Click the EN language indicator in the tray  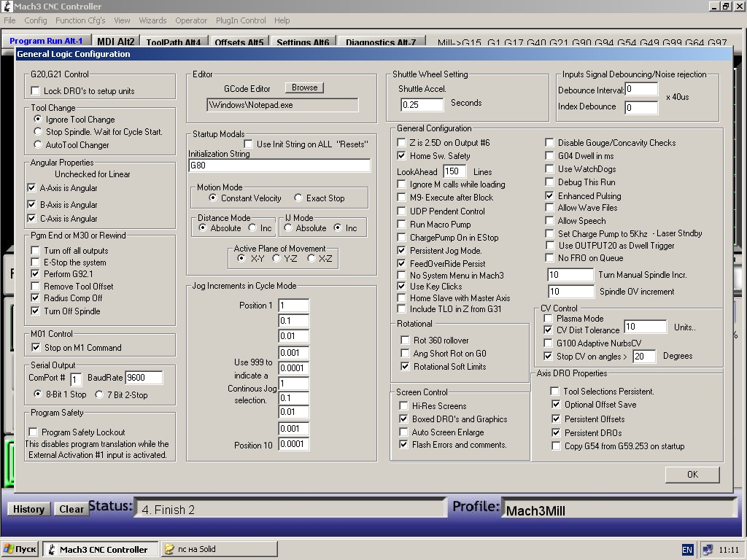[x=687, y=550]
